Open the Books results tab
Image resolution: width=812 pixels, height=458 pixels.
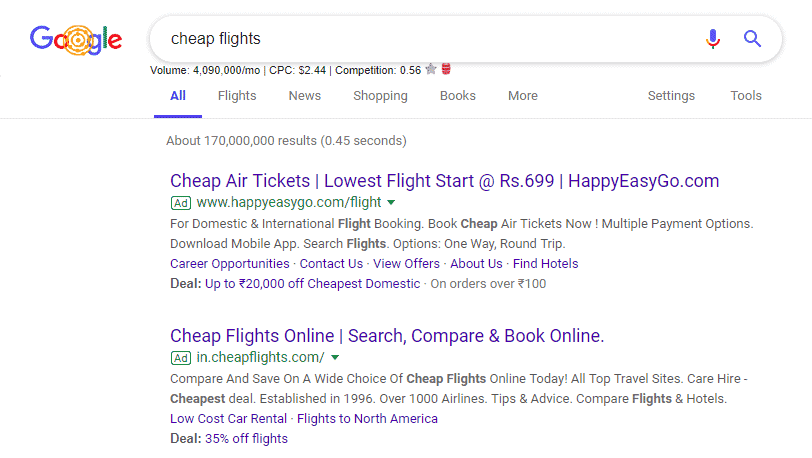pos(458,96)
